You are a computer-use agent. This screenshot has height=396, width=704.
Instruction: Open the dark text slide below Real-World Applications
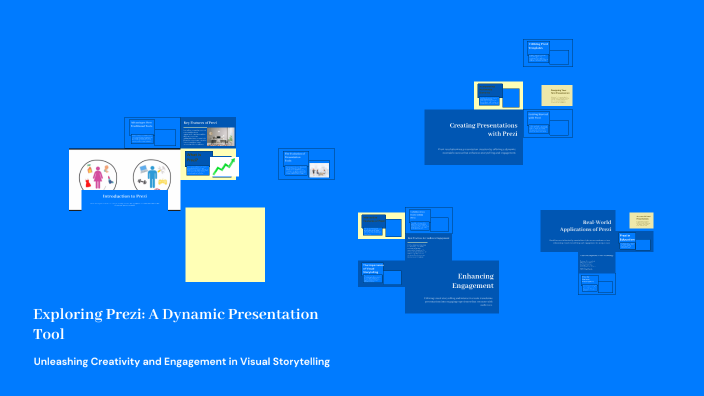coord(597,262)
